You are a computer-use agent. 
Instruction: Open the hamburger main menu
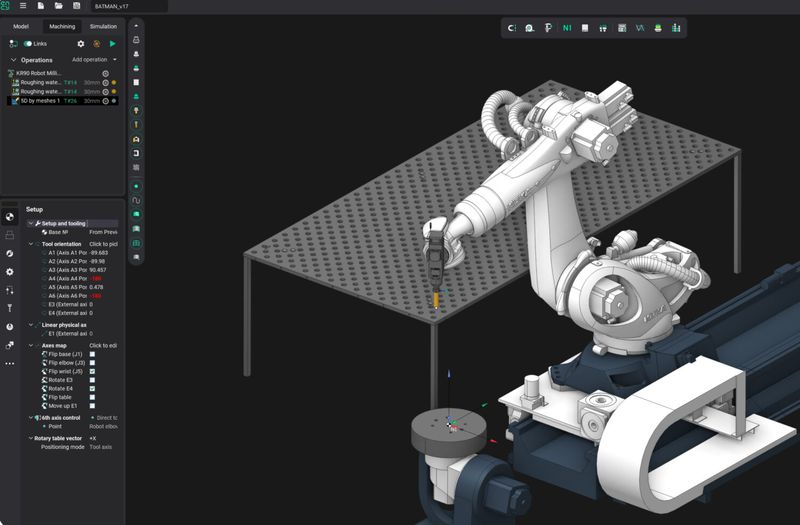pos(23,6)
